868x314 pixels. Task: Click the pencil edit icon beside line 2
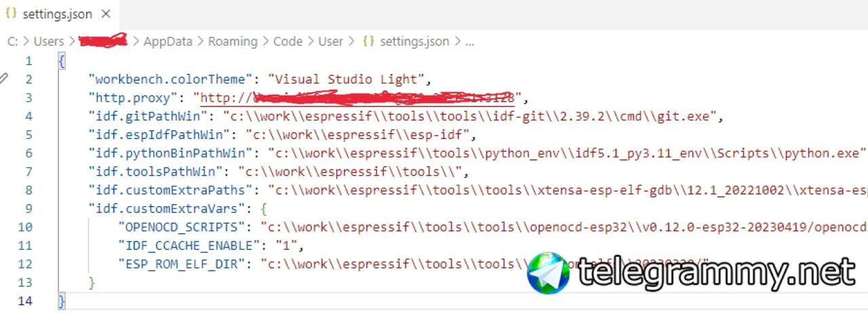point(4,79)
